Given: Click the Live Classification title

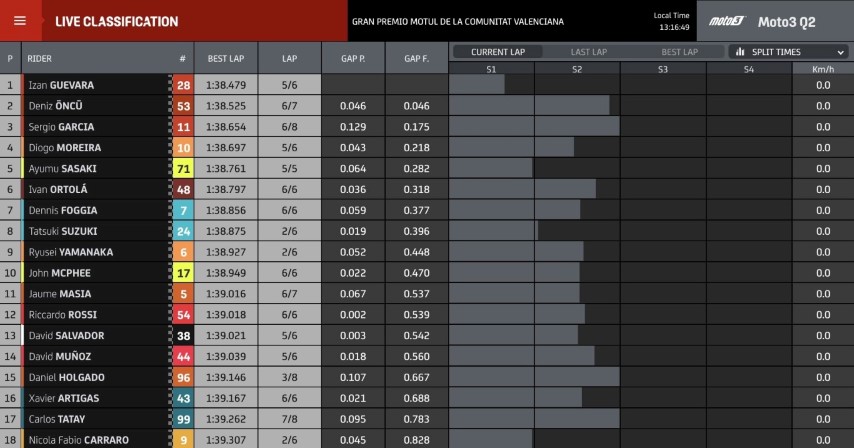Looking at the screenshot, I should (x=116, y=21).
